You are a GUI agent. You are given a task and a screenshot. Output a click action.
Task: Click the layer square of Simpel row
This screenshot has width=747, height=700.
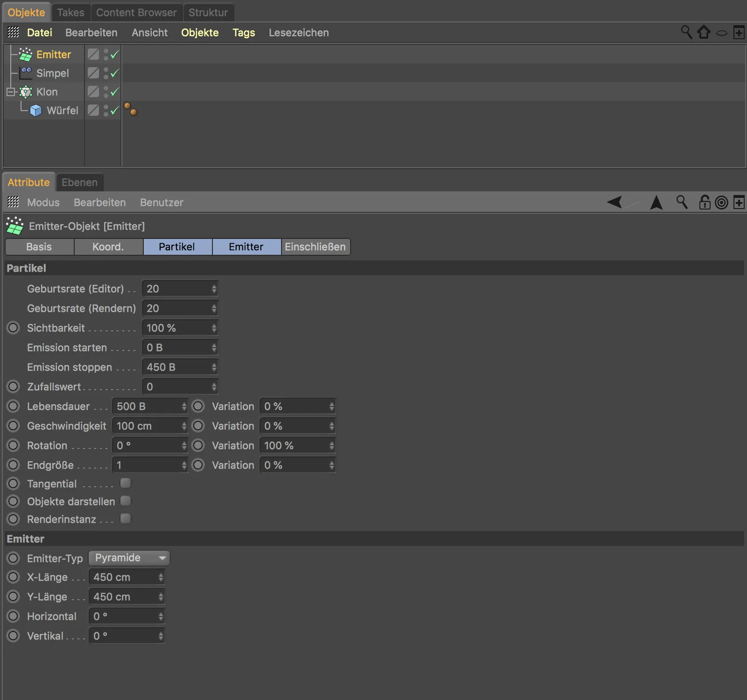point(93,73)
